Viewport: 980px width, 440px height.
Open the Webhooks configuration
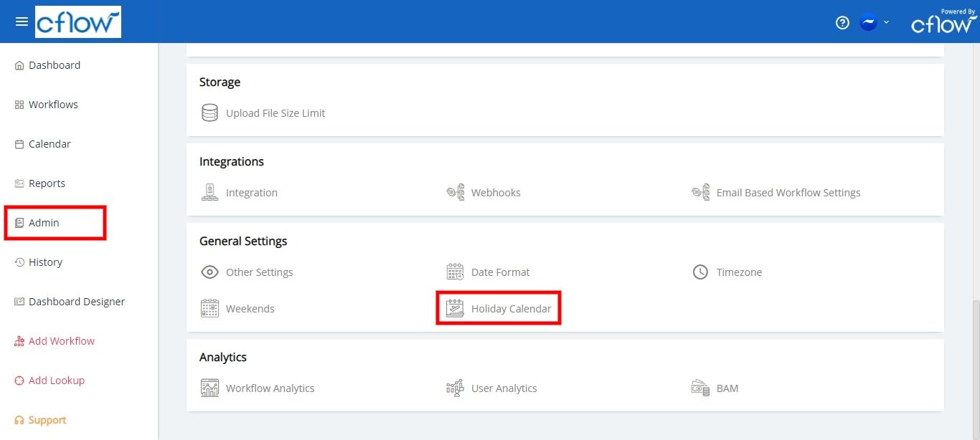[x=455, y=191]
